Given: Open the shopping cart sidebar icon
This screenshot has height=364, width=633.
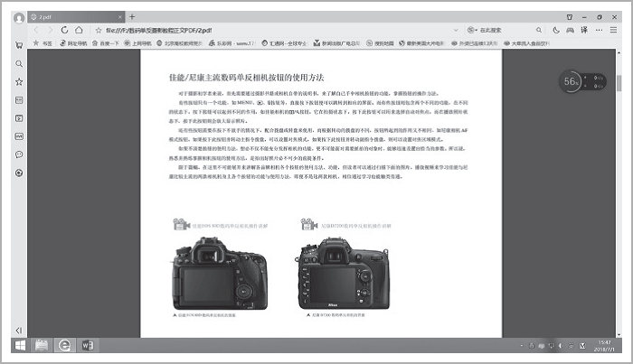Looking at the screenshot, I should click(19, 45).
